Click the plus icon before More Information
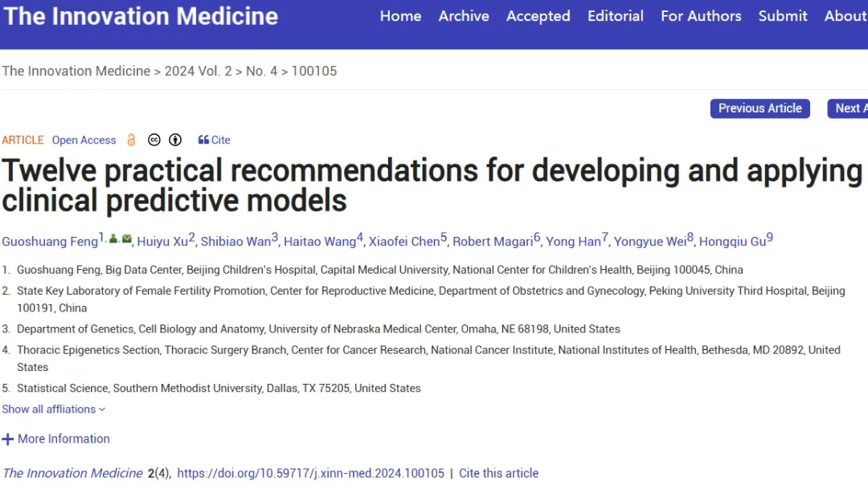 tap(8, 439)
